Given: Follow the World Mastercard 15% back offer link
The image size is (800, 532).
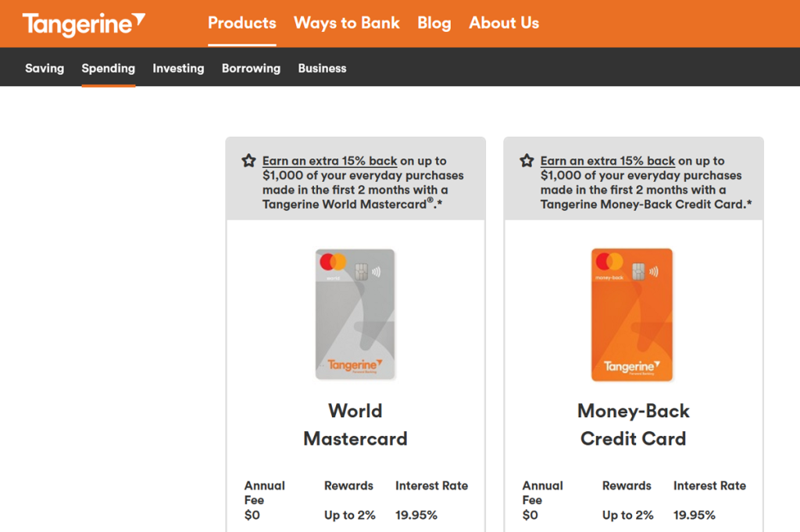Looking at the screenshot, I should tap(329, 160).
